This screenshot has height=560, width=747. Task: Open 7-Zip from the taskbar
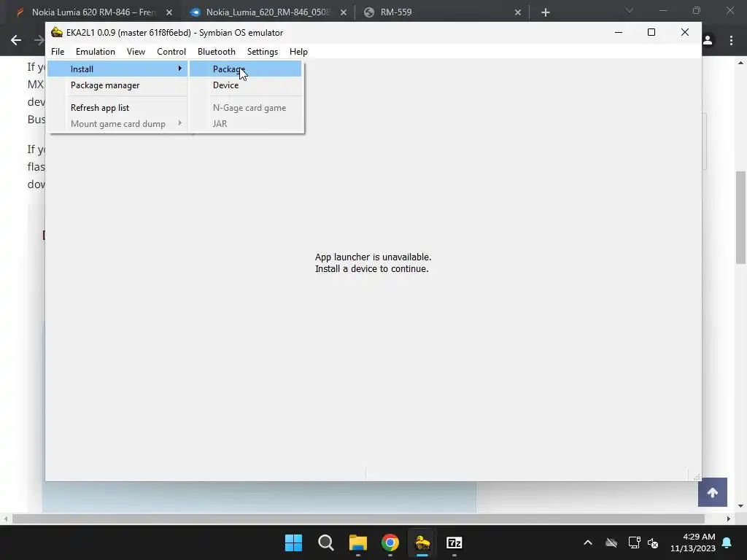[x=454, y=542]
